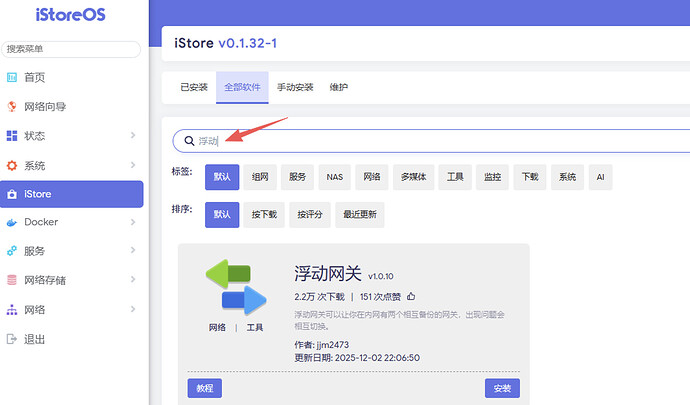This screenshot has width=690, height=405.
Task: Click the iStoreOS logo
Action: (70, 15)
